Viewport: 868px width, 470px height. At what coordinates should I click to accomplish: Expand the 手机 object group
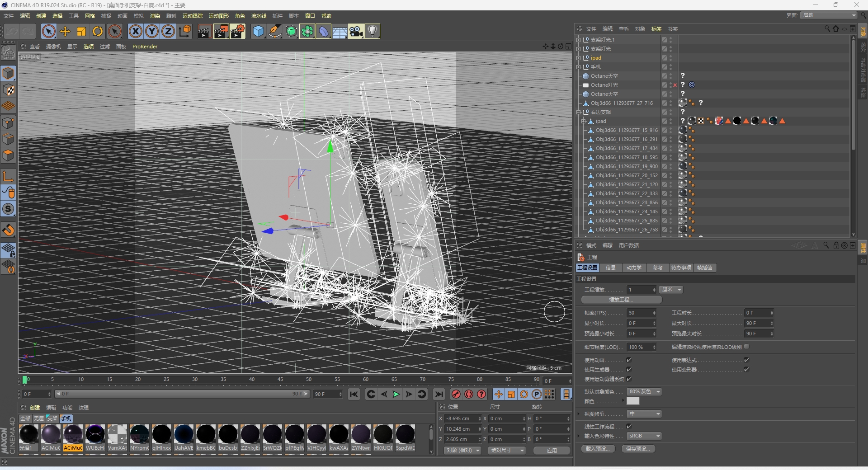(x=578, y=67)
